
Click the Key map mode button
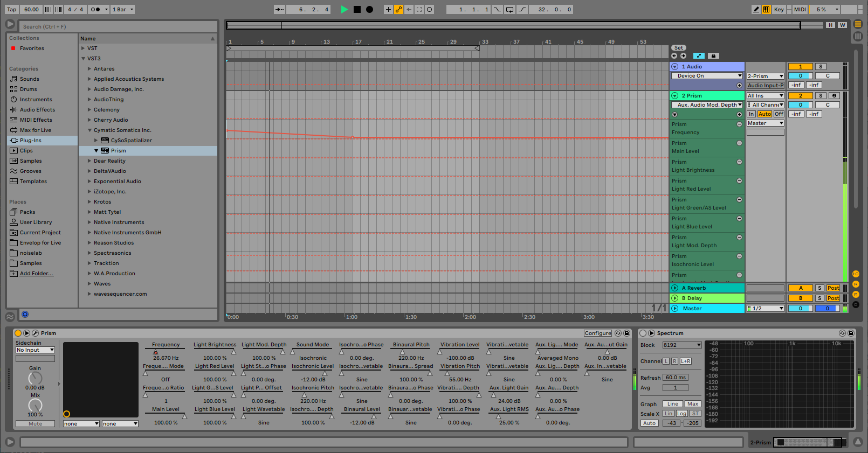tap(779, 9)
